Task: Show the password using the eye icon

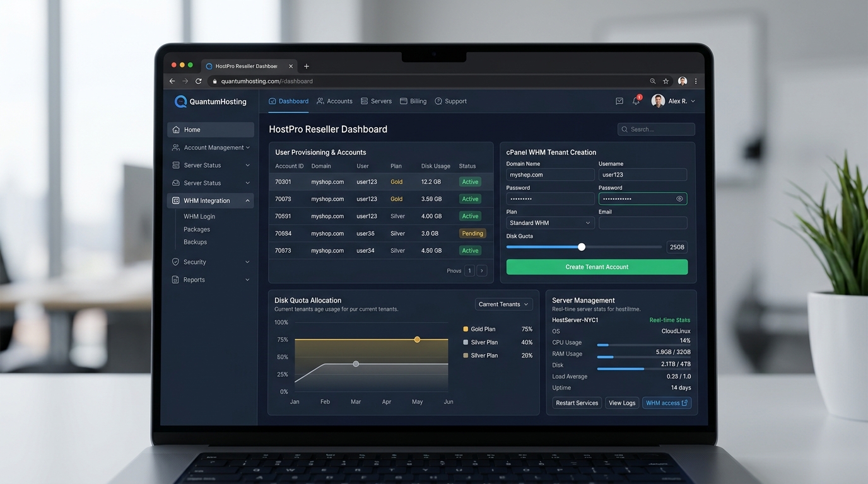Action: (679, 199)
